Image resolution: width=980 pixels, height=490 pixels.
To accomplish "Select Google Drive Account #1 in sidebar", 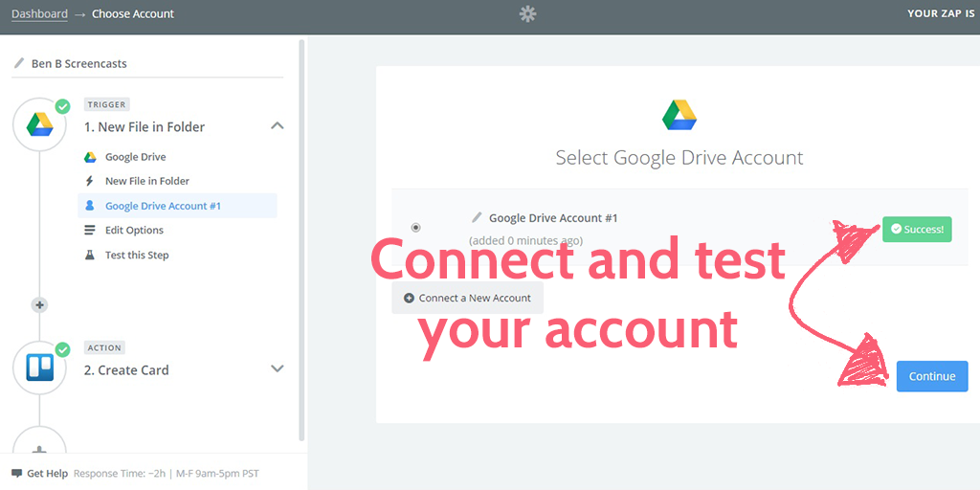I will [x=163, y=206].
